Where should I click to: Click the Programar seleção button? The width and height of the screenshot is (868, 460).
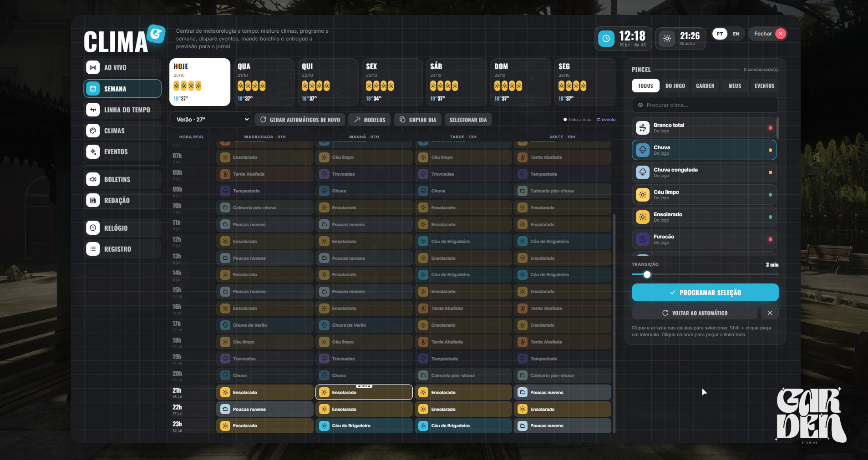(705, 293)
